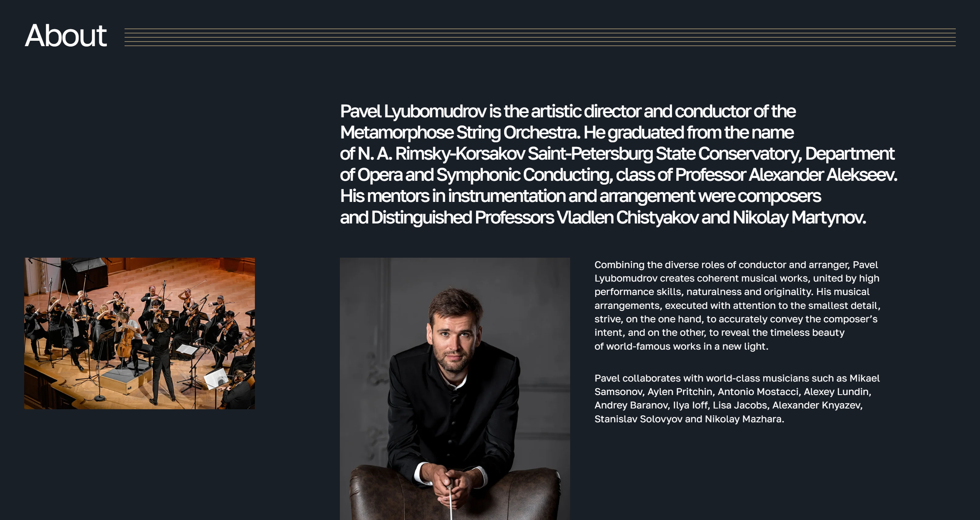
Task: Click the name Nikolay Martynov
Action: (x=799, y=218)
